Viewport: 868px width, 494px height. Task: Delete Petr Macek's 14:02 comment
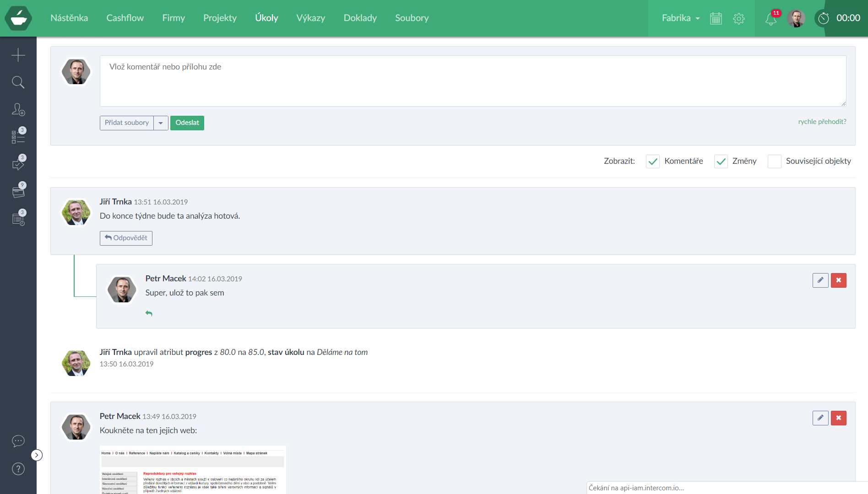(839, 280)
